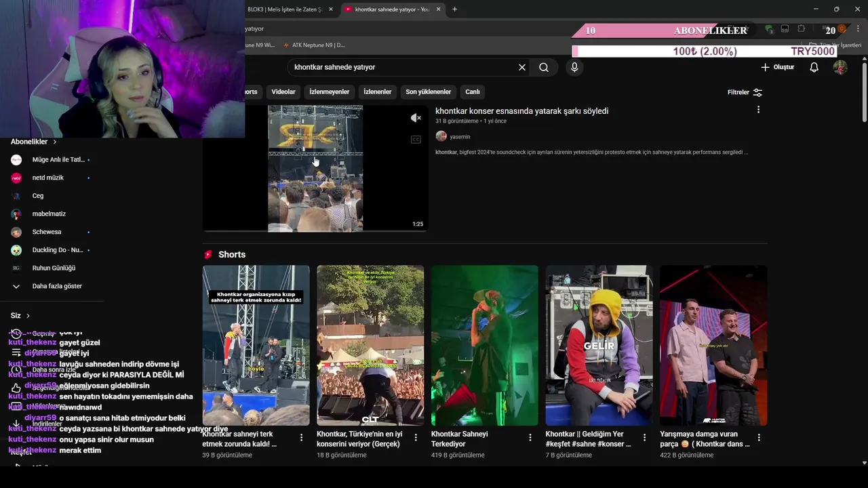
Task: Open the Khontkar Sahneyi Terkediyor short thumbnail
Action: [485, 345]
